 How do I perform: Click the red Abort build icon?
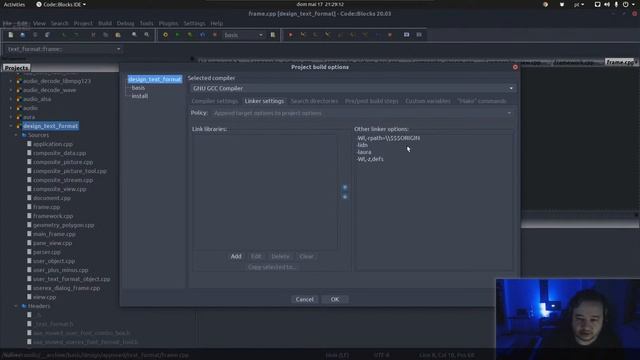(215, 35)
